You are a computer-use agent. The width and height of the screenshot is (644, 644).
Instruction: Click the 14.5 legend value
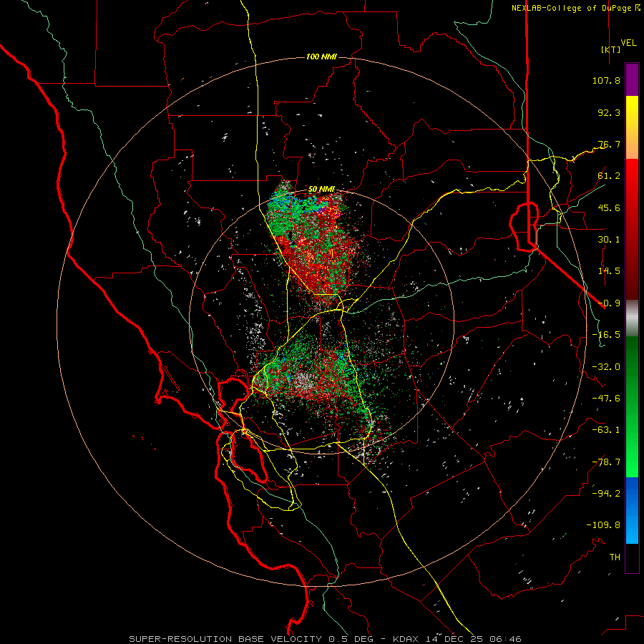[x=609, y=271]
